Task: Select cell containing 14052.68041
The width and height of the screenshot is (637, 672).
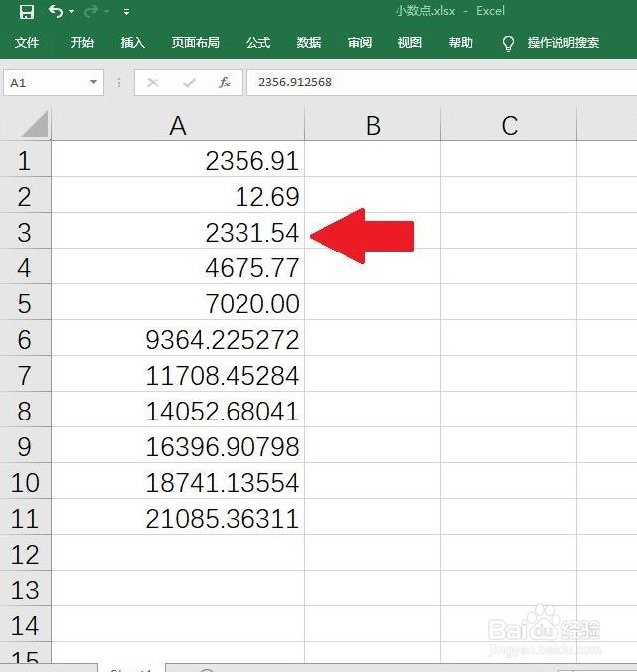Action: [x=178, y=411]
